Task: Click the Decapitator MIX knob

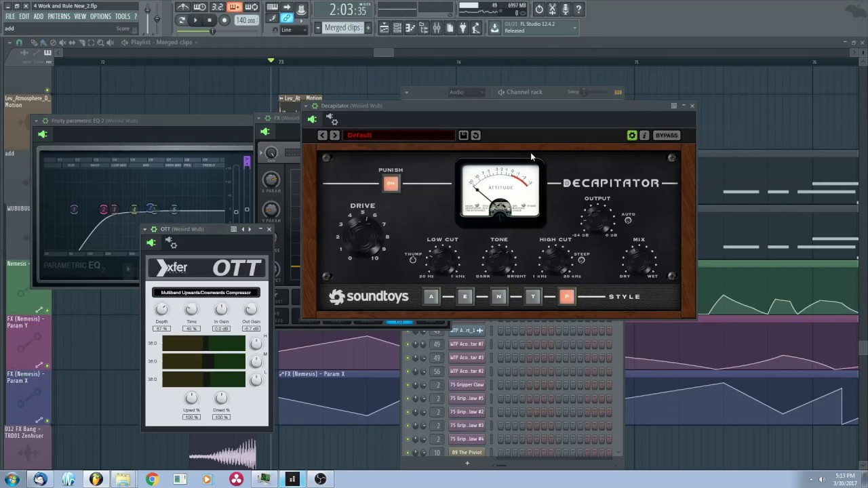Action: tap(638, 260)
